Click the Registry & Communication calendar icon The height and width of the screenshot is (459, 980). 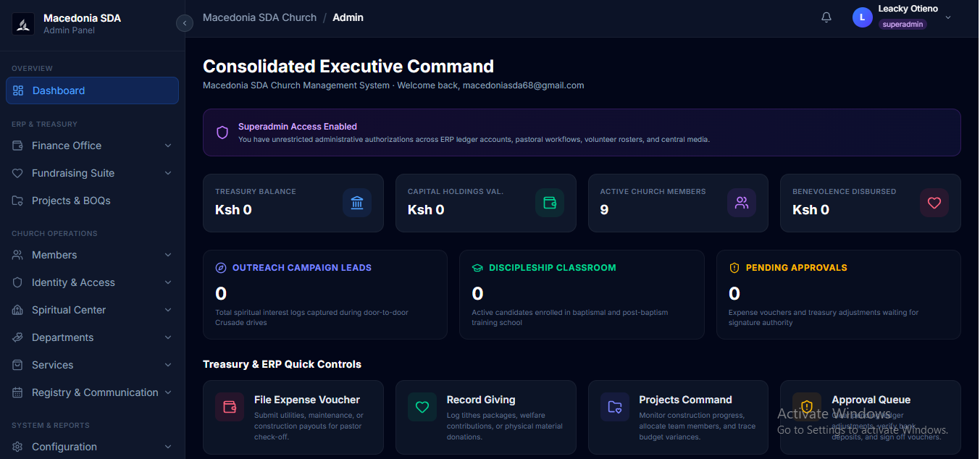(x=17, y=392)
